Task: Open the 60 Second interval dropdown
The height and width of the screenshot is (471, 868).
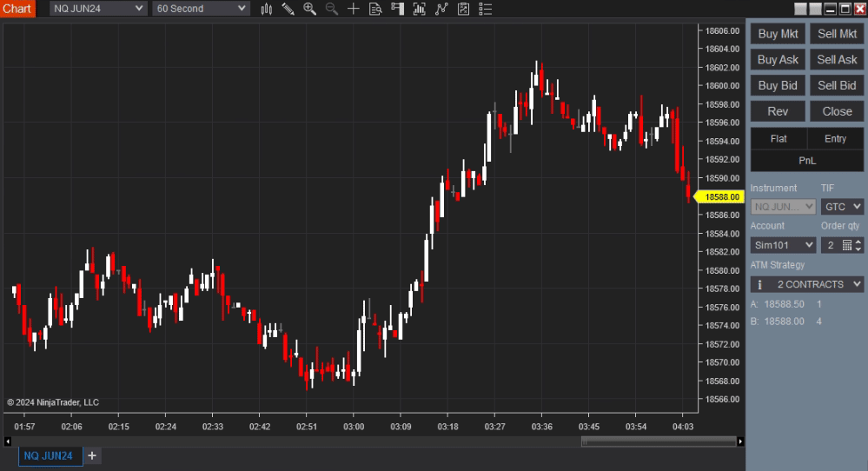Action: [201, 9]
